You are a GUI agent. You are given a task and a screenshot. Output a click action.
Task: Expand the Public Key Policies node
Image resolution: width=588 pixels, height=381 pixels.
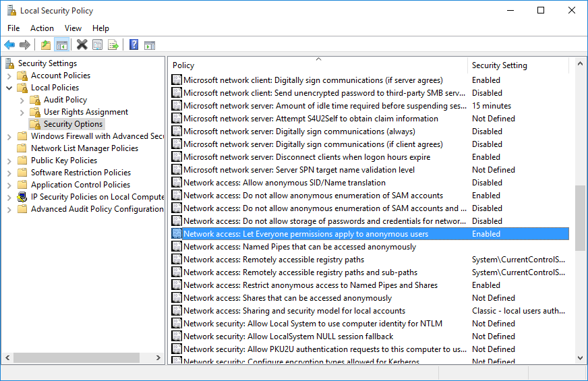tap(9, 160)
